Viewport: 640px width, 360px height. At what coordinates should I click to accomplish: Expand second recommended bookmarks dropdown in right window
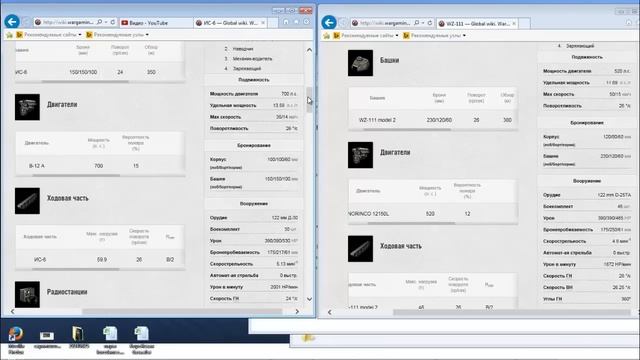point(464,36)
